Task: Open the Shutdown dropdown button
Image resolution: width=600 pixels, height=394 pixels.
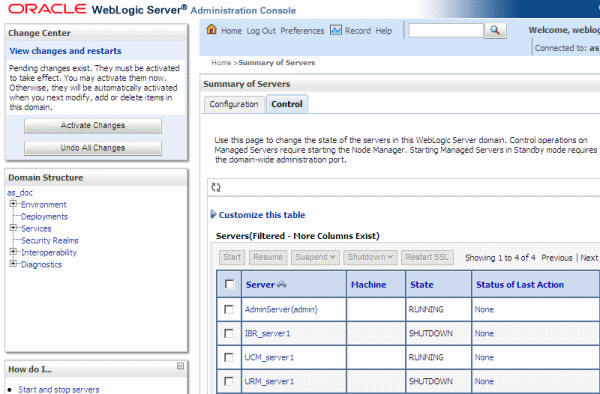Action: click(370, 257)
